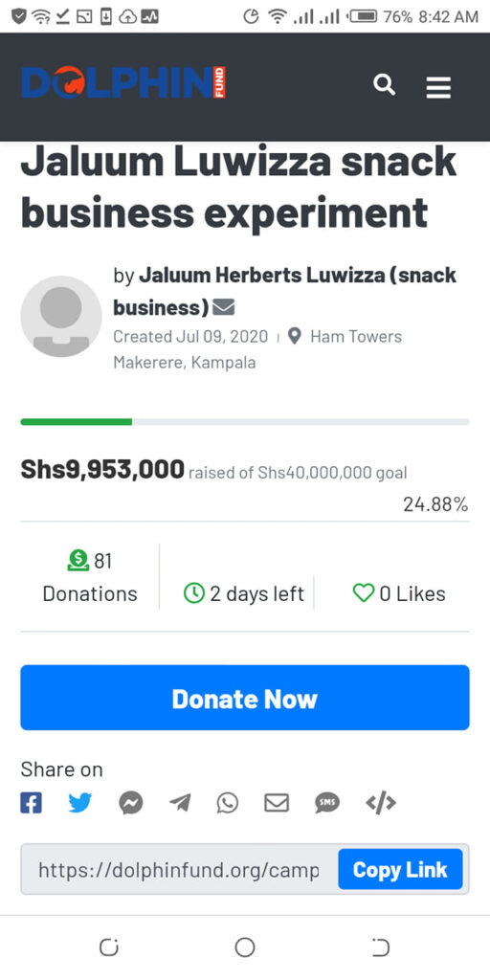Share via Telegram icon
Screen dimensions: 490x980
180,803
